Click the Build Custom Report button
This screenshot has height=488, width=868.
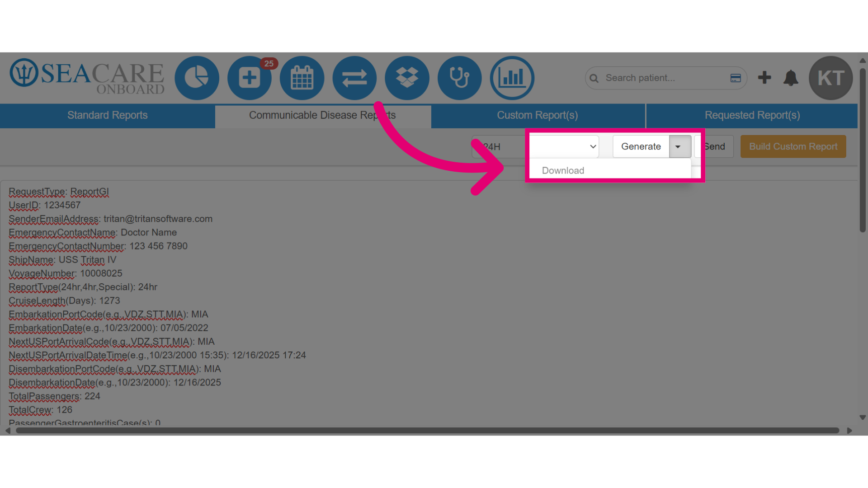point(793,146)
